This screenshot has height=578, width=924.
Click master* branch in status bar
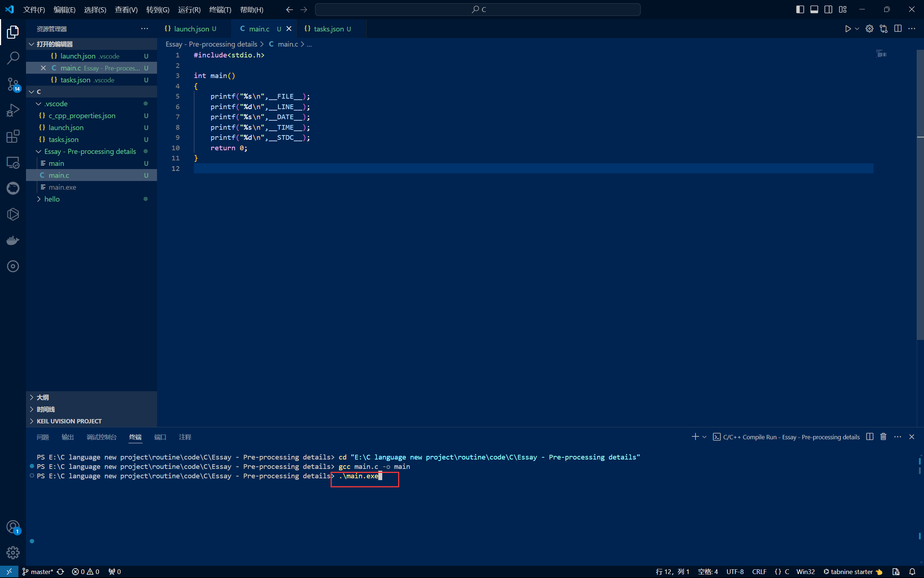click(x=38, y=571)
